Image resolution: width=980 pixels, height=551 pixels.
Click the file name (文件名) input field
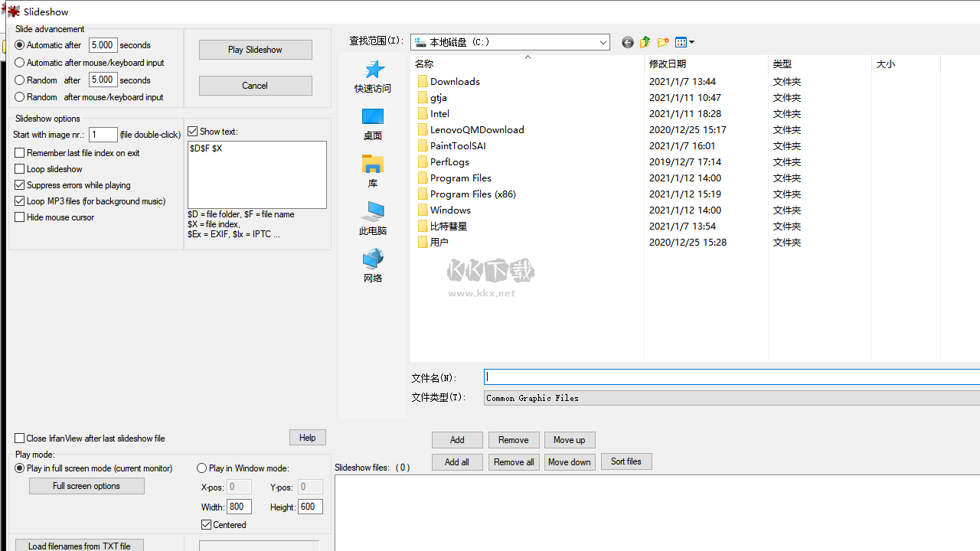(732, 377)
